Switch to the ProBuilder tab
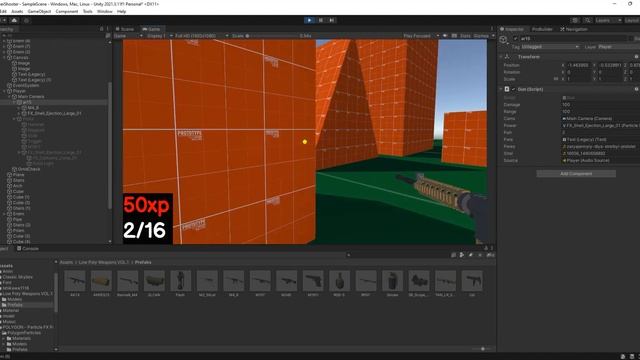The image size is (640, 360). coord(542,29)
